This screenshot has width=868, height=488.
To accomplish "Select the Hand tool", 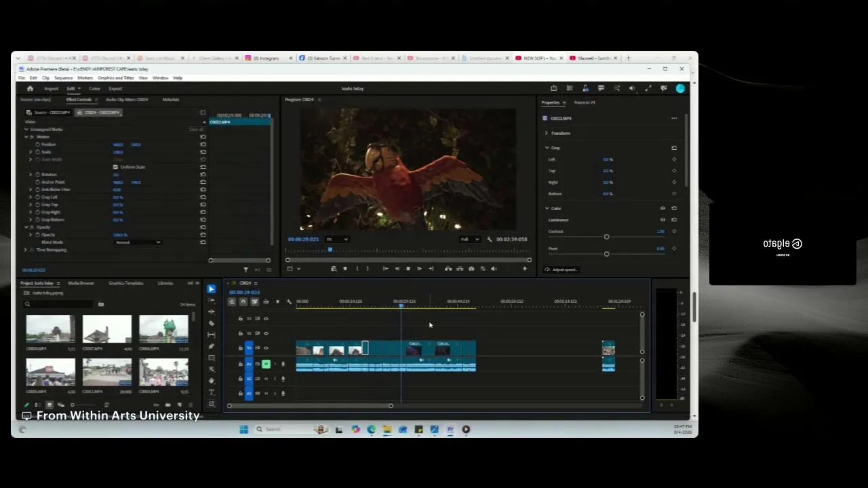I will (212, 381).
